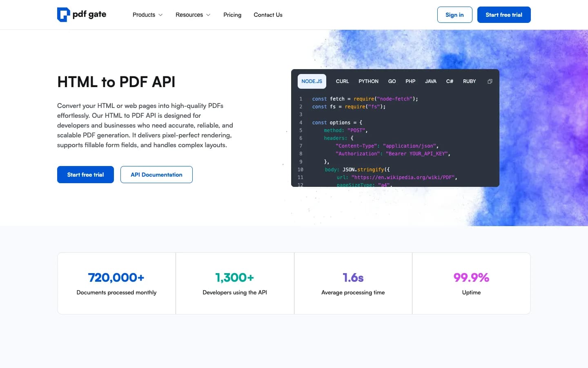Viewport: 588px width, 368px height.
Task: Open the Pricing page
Action: coord(232,15)
